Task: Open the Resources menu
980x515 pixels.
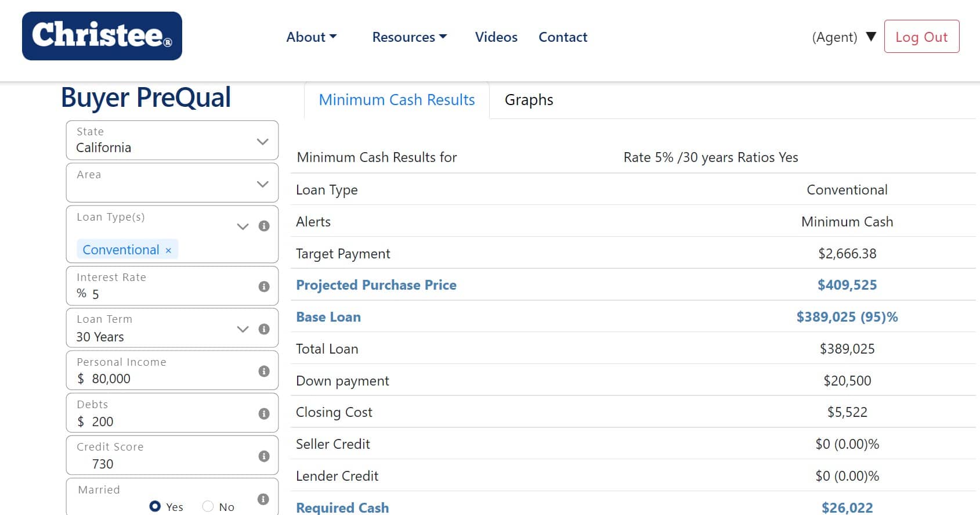Action: click(x=409, y=37)
